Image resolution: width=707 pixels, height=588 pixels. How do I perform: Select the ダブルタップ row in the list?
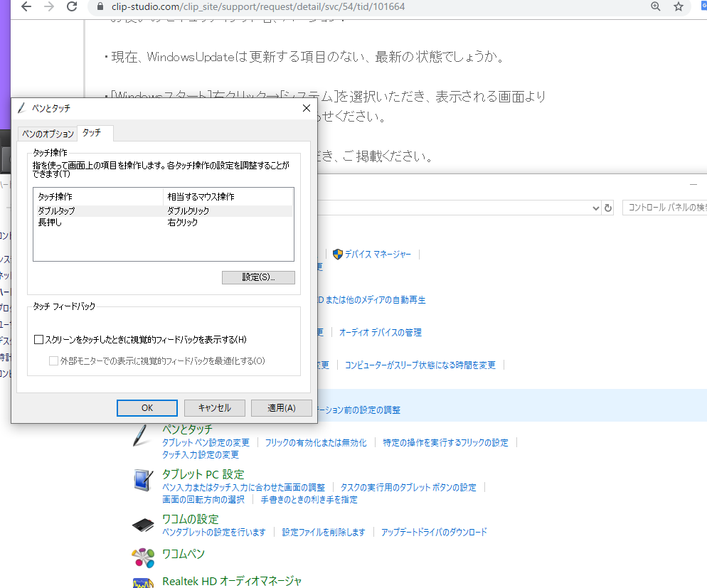(163, 211)
